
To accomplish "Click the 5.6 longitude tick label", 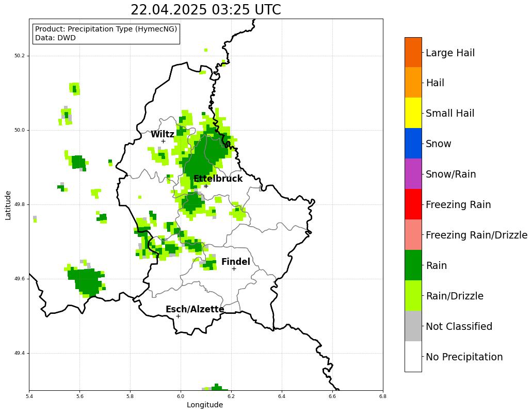I will [x=80, y=396].
